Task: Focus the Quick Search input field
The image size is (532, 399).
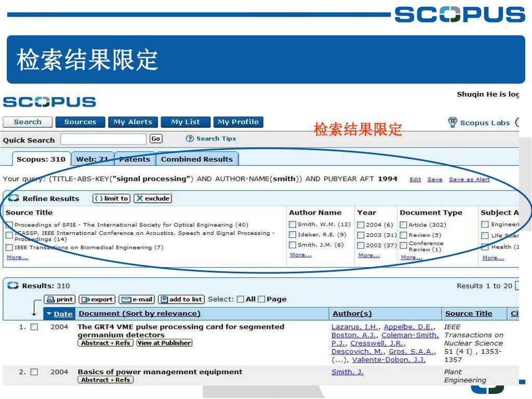Action: [x=103, y=139]
